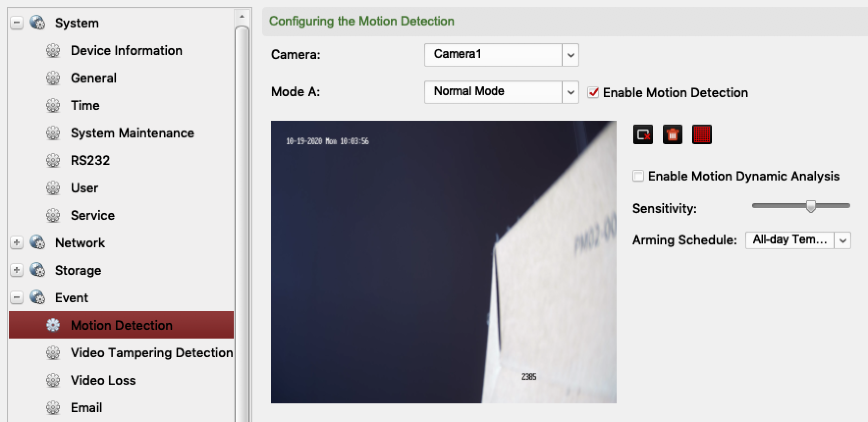Expand the Network tree node
868x422 pixels.
click(x=17, y=242)
